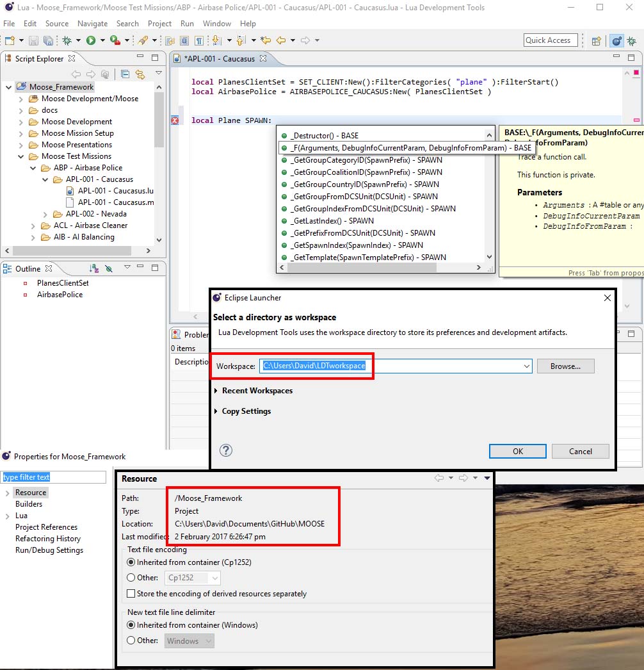The width and height of the screenshot is (644, 670).
Task: Click the help question mark in Eclipse Launcher
Action: click(x=226, y=450)
